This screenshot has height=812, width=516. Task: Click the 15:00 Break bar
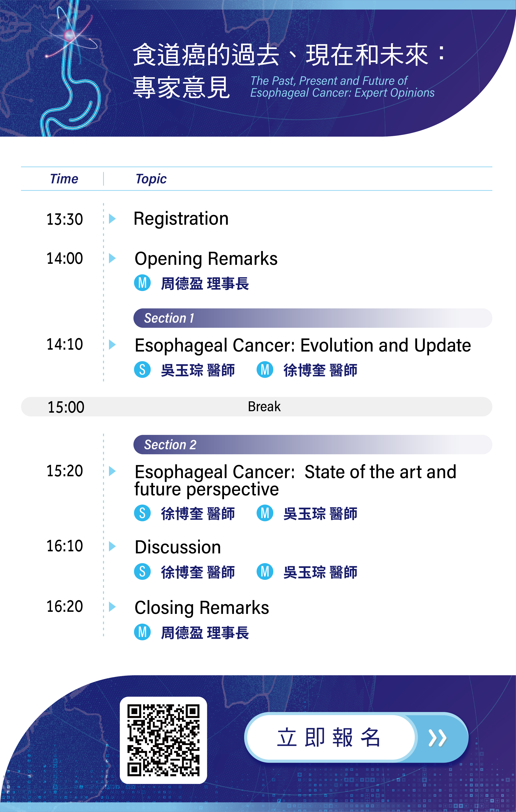point(257,406)
